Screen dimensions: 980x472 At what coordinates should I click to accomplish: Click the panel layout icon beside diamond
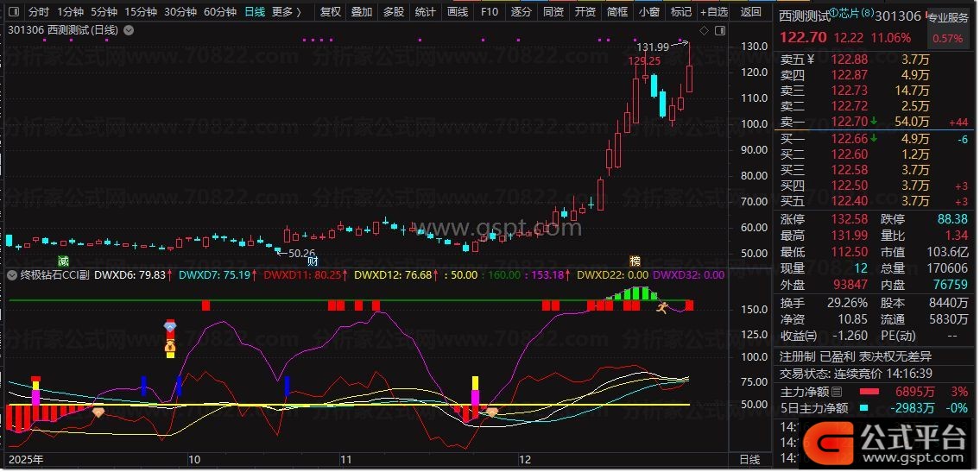click(718, 30)
